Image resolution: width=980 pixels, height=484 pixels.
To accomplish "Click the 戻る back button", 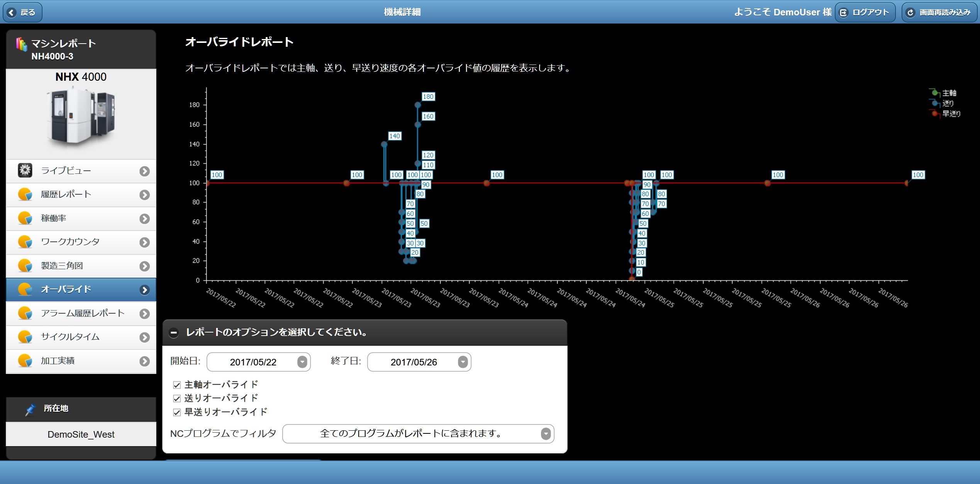I will [x=22, y=13].
